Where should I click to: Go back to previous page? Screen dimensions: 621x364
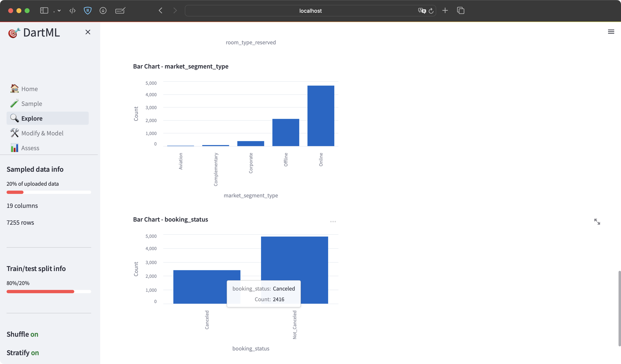160,11
